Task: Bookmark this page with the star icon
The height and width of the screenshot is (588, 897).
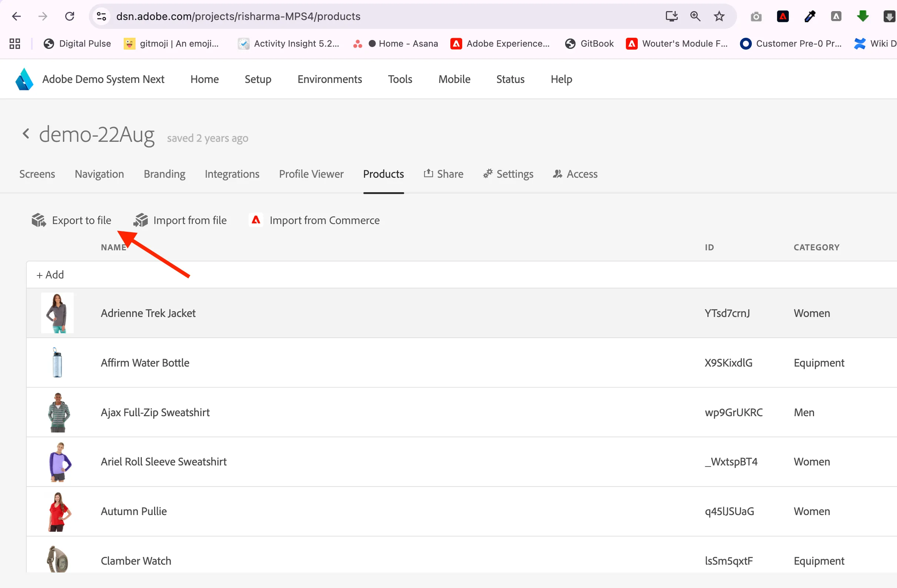Action: click(719, 16)
